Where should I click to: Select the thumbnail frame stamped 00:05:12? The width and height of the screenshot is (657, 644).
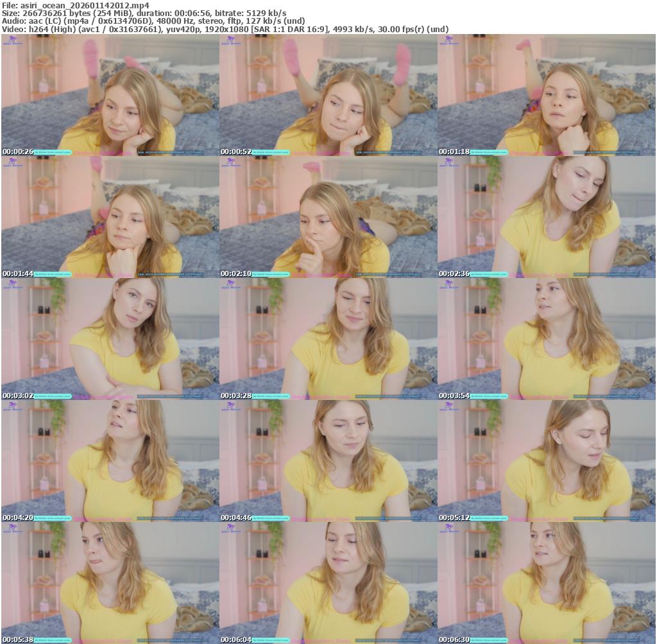tap(547, 461)
